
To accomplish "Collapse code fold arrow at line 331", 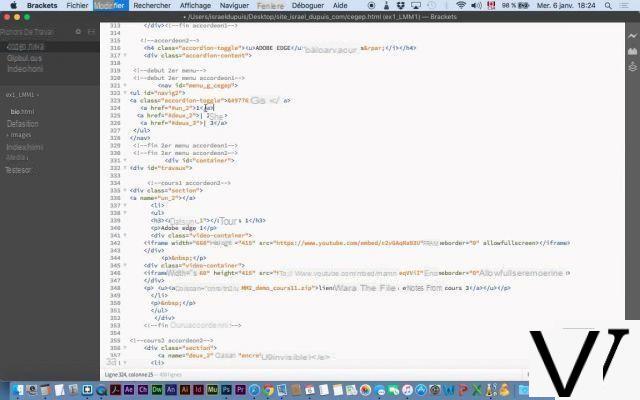I will tap(125, 160).
